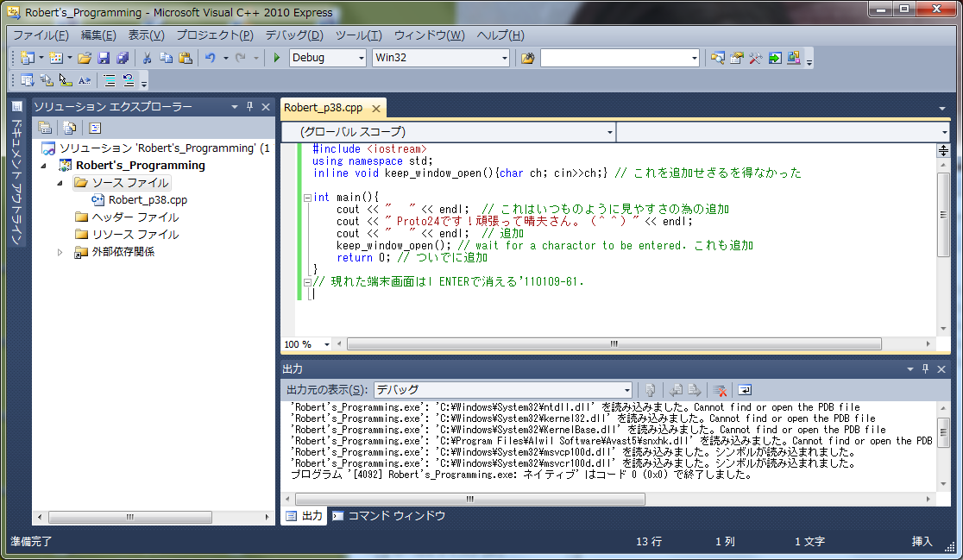Click the Solution Explorer Properties icon
Viewport: 963px width, 560px height.
(x=45, y=128)
